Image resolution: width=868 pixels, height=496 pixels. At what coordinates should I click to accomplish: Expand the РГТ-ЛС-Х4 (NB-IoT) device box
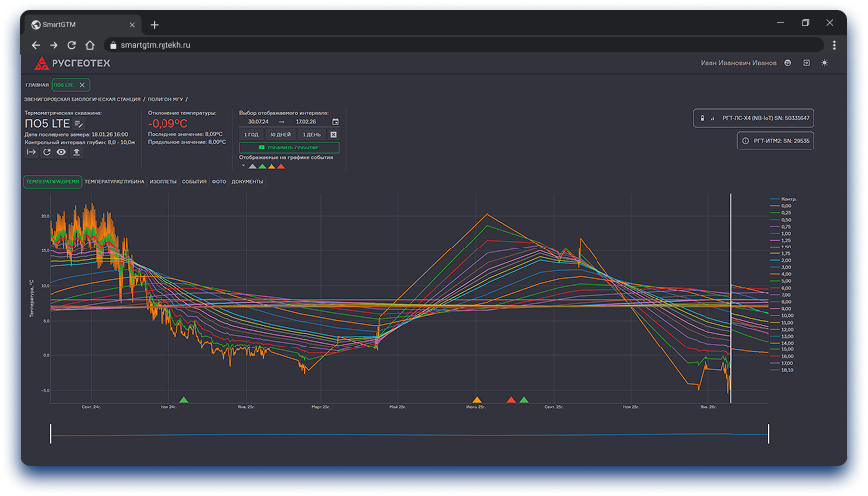[753, 118]
